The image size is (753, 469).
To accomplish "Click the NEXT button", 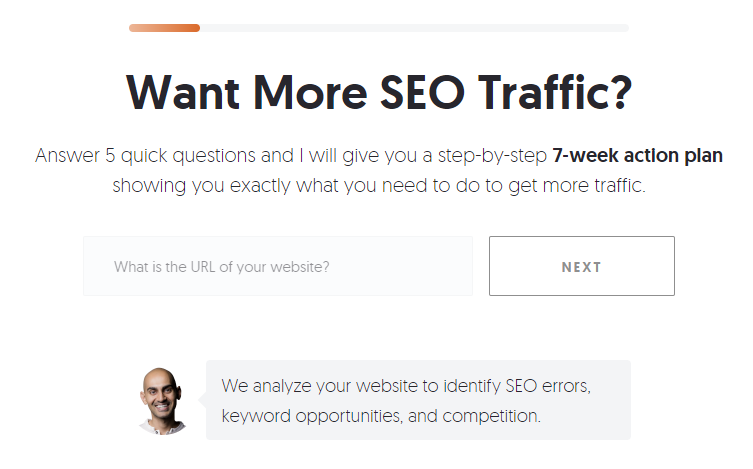I will 582,266.
